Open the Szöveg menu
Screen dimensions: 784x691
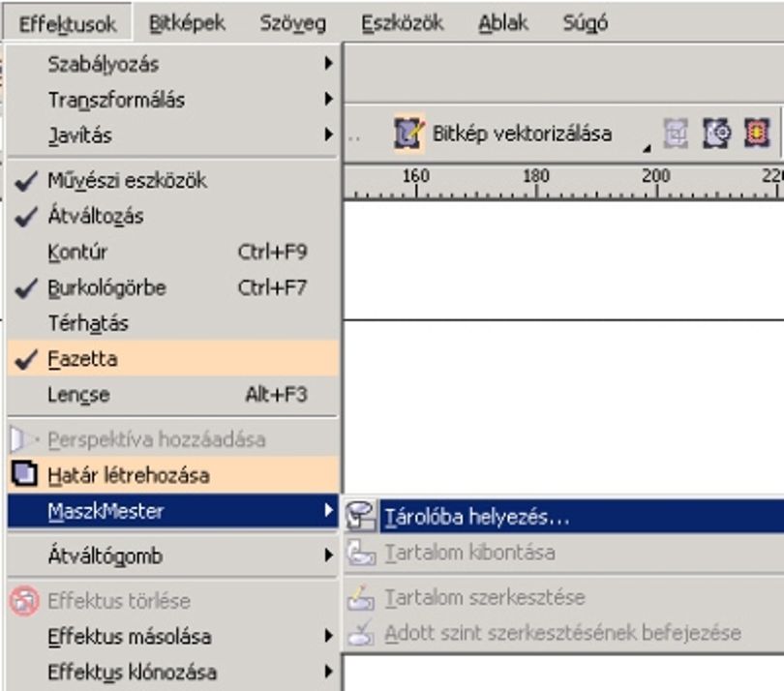tap(292, 23)
